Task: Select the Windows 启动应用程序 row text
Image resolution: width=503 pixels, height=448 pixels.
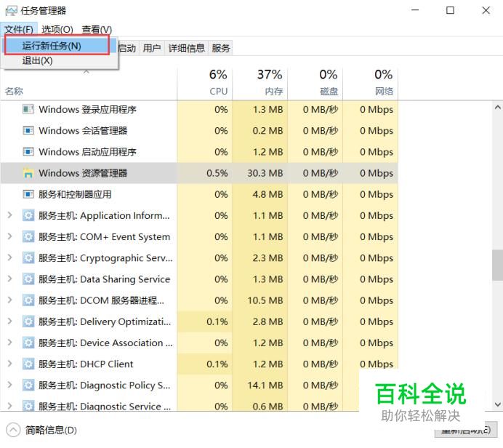Action: (x=87, y=152)
